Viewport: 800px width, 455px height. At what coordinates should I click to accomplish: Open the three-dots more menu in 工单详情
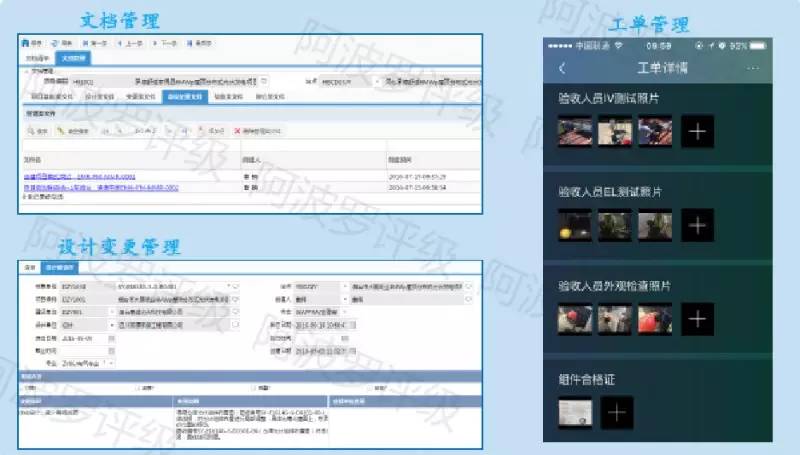753,68
